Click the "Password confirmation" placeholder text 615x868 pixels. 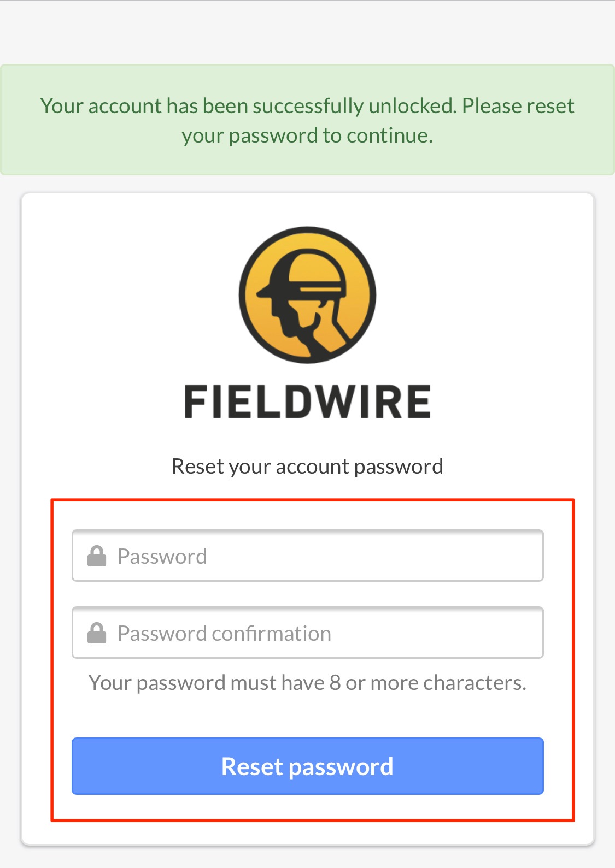point(224,634)
